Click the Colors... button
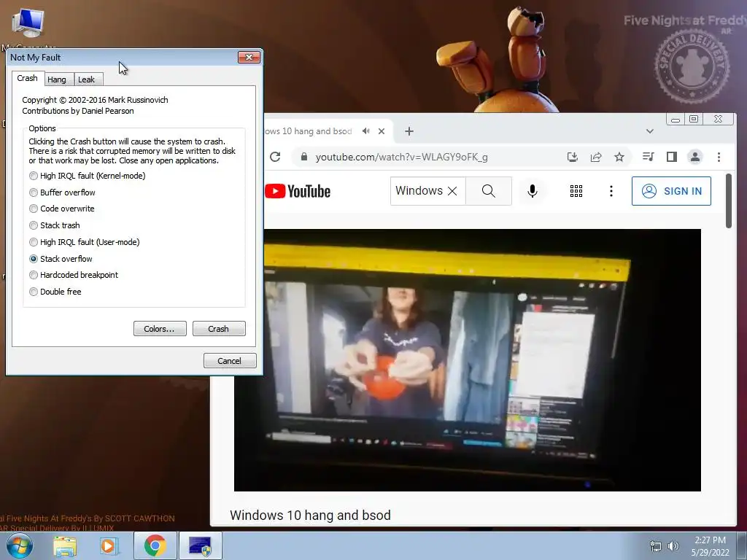This screenshot has height=560, width=747. 160,329
